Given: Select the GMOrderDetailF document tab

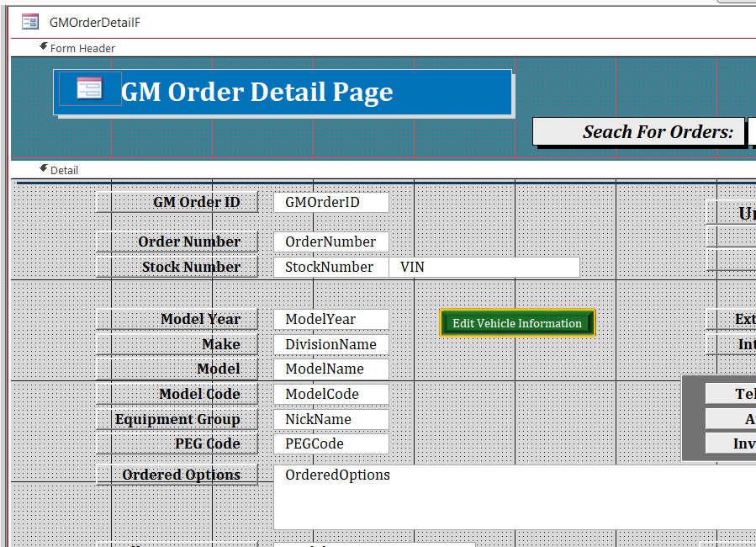Looking at the screenshot, I should point(94,22).
